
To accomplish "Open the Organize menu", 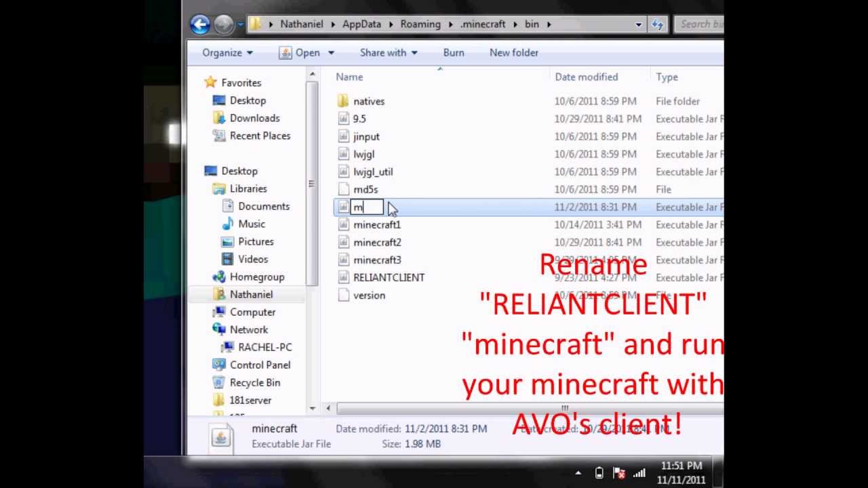I will pyautogui.click(x=227, y=52).
